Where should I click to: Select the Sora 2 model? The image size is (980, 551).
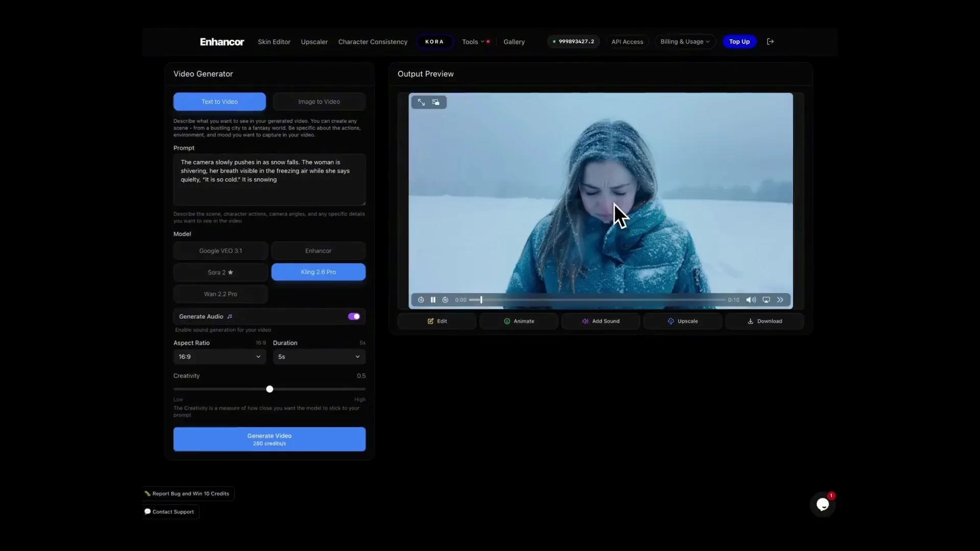[220, 272]
